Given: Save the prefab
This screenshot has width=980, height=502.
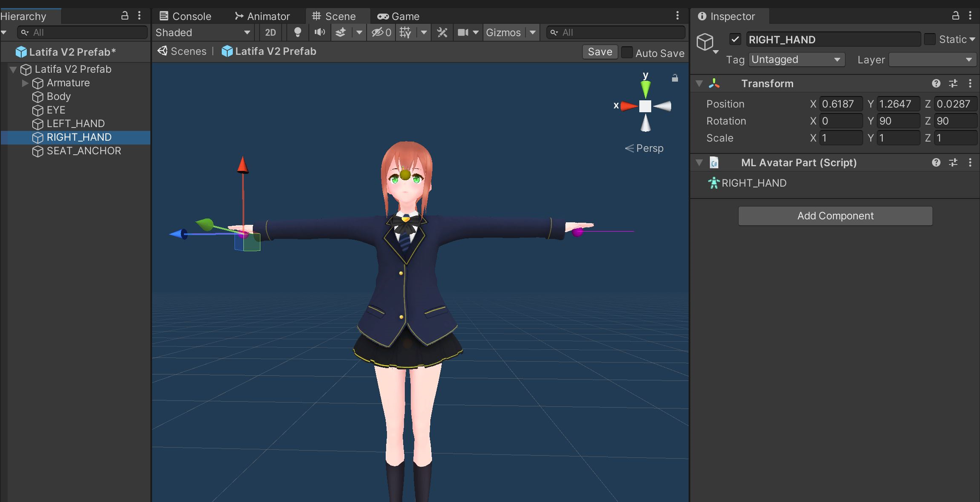Looking at the screenshot, I should [600, 52].
